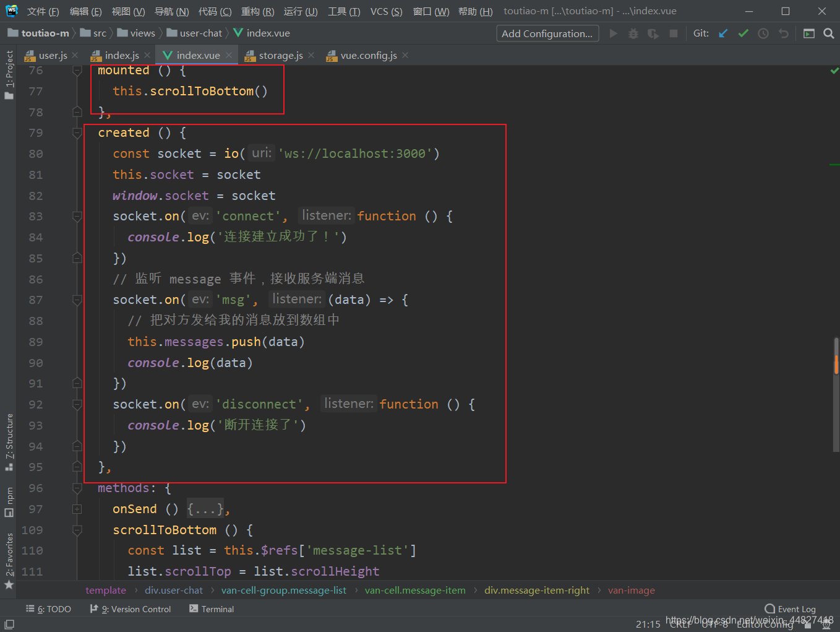
Task: Click the EditorConfig status bar entry
Action: pyautogui.click(x=765, y=625)
